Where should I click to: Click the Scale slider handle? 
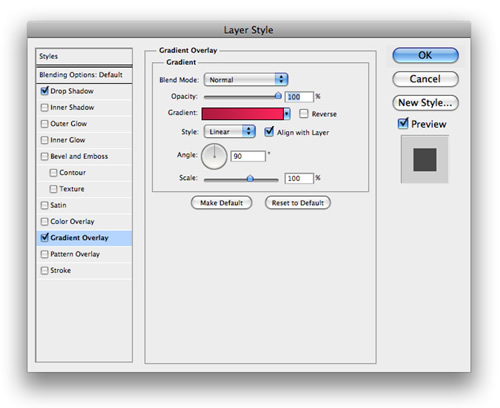click(250, 178)
